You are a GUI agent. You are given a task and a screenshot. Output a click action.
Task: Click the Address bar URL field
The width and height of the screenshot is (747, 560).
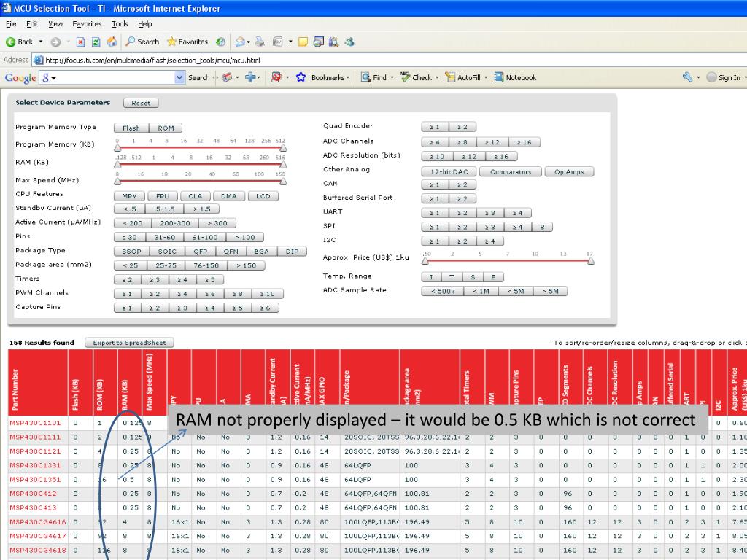[391, 60]
